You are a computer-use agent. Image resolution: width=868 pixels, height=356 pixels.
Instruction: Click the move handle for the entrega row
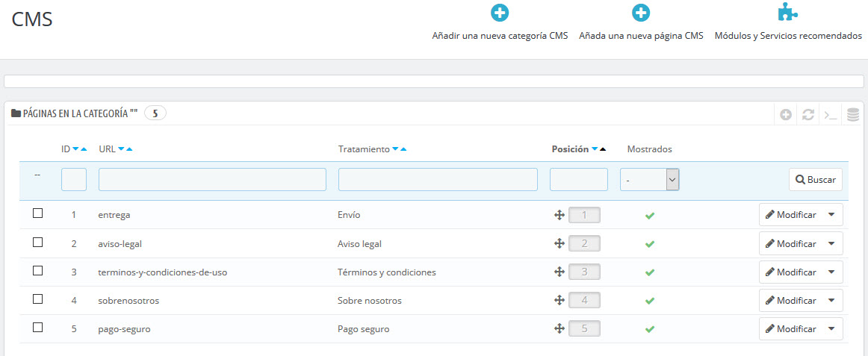click(x=559, y=215)
